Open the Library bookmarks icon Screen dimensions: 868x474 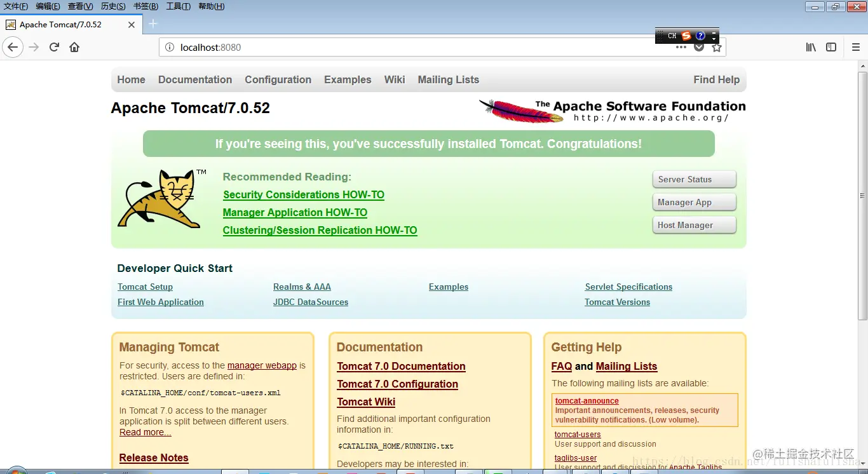(811, 47)
